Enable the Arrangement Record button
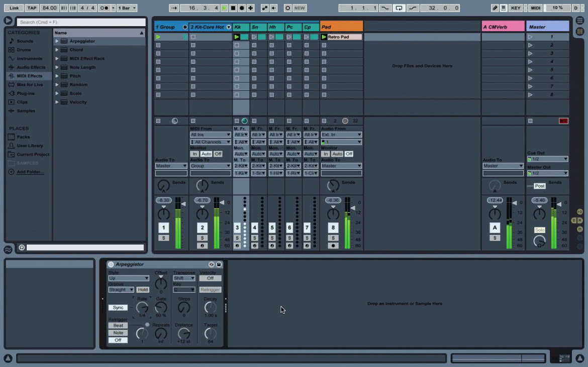The image size is (588, 367). pyautogui.click(x=242, y=8)
